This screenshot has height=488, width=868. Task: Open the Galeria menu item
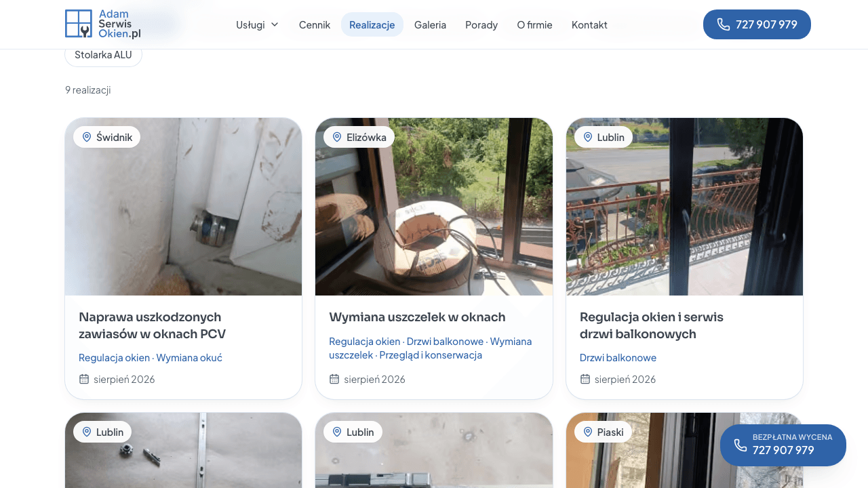(x=431, y=24)
